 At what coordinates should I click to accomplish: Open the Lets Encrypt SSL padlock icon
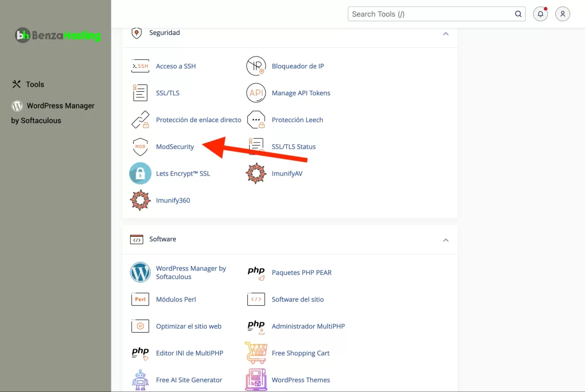[x=141, y=173]
